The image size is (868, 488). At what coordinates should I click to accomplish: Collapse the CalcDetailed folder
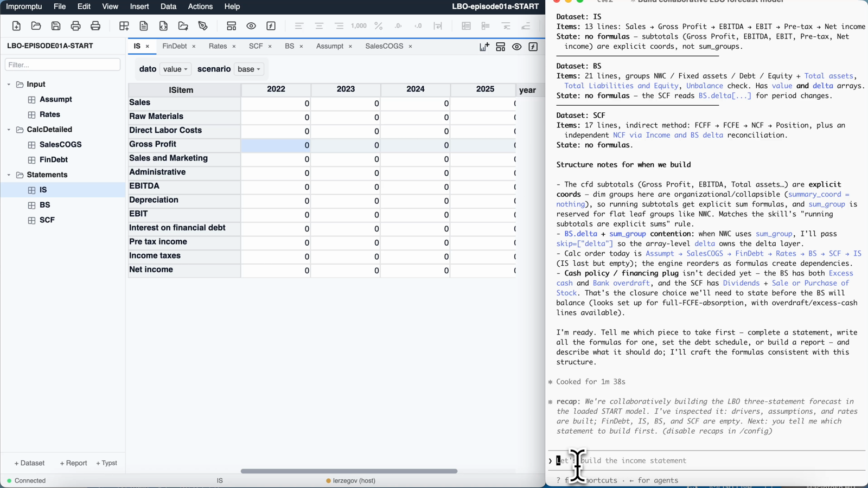tap(9, 130)
